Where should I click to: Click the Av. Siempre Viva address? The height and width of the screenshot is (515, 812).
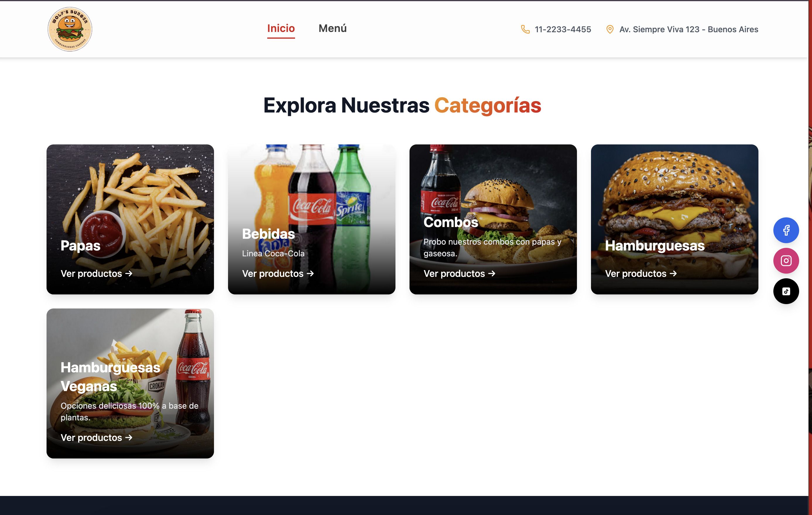688,29
